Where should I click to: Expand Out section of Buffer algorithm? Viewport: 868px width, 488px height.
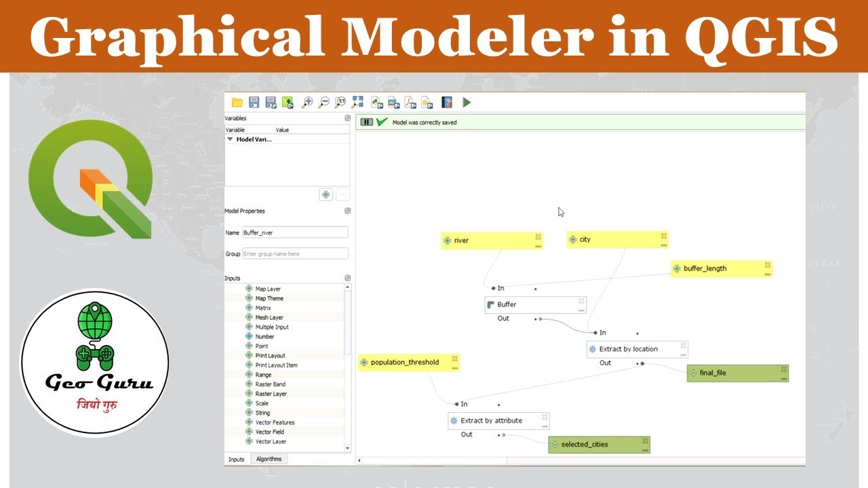[536, 319]
